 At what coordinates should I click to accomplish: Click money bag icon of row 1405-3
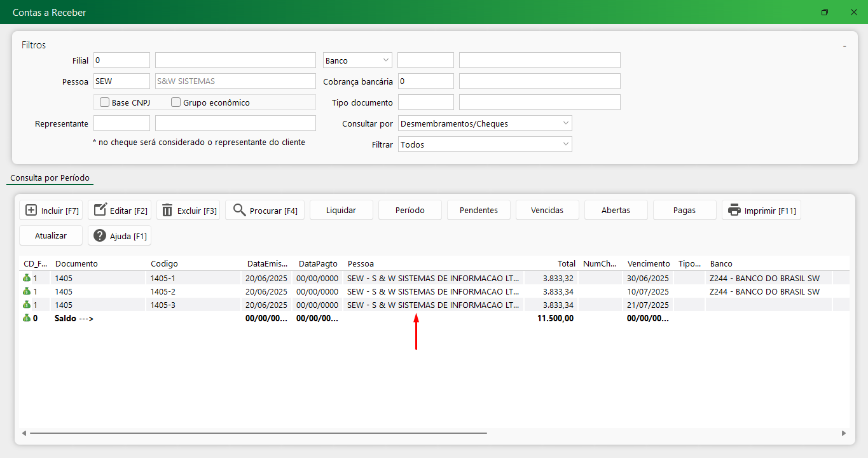(x=27, y=305)
